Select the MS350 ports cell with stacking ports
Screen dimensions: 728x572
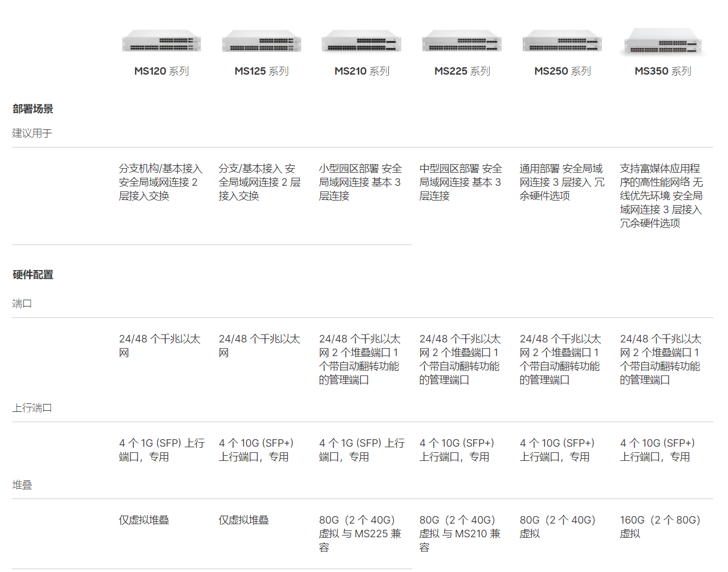661,359
